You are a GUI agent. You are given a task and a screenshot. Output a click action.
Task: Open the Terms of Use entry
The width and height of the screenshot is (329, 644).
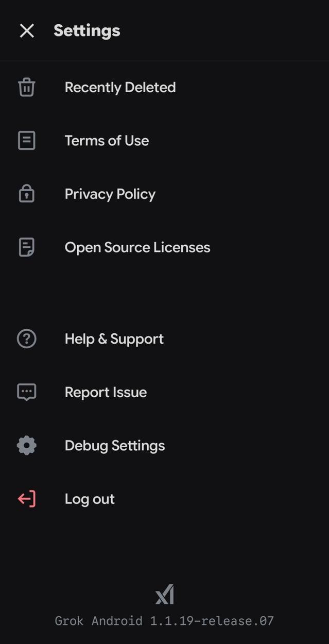click(107, 140)
